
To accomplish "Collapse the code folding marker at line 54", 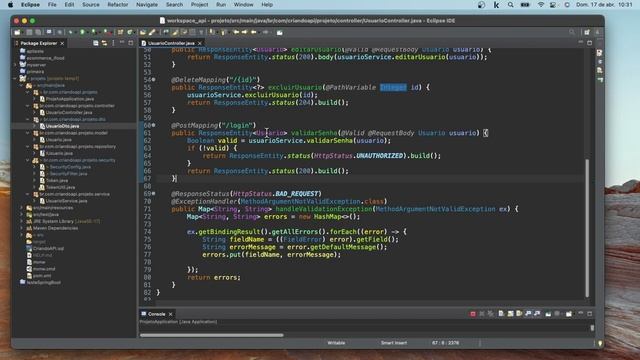I will 153,80.
